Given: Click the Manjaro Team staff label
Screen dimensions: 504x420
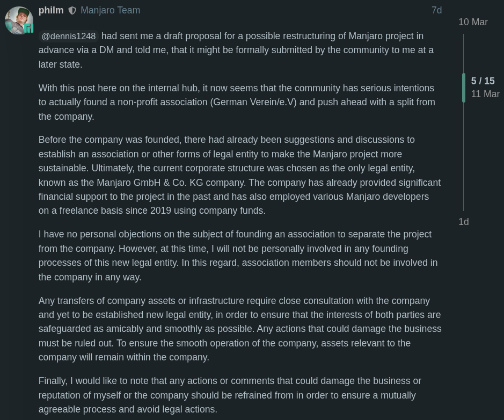Looking at the screenshot, I should 110,10.
